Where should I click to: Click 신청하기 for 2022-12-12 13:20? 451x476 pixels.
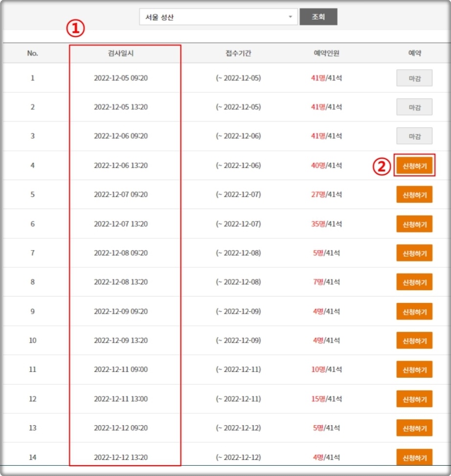(414, 457)
